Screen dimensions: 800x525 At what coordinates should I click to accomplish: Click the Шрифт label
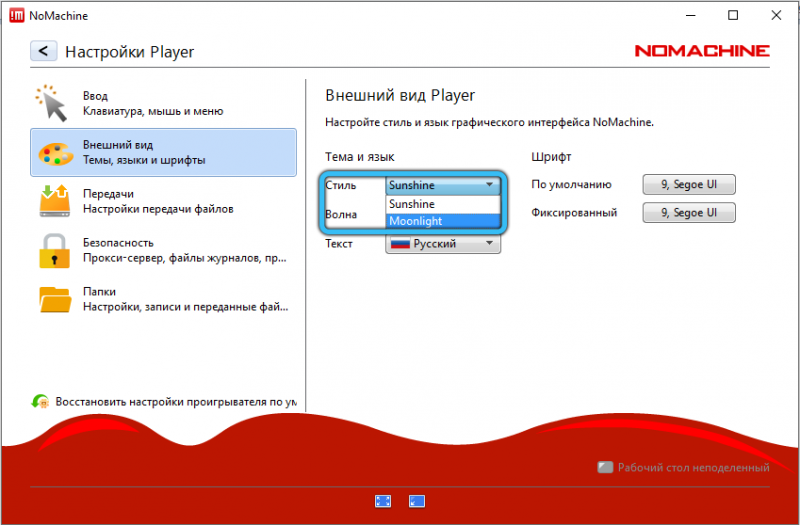pos(551,157)
